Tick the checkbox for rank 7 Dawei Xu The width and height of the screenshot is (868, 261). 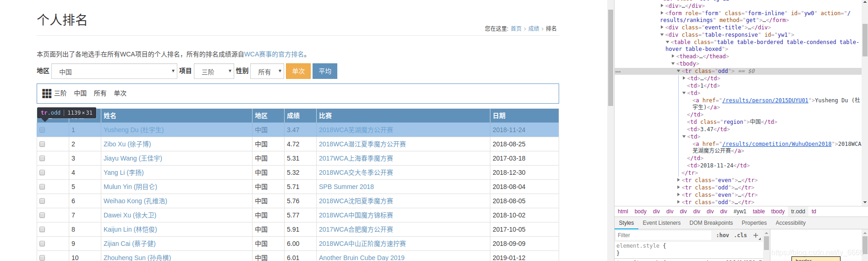(42, 215)
